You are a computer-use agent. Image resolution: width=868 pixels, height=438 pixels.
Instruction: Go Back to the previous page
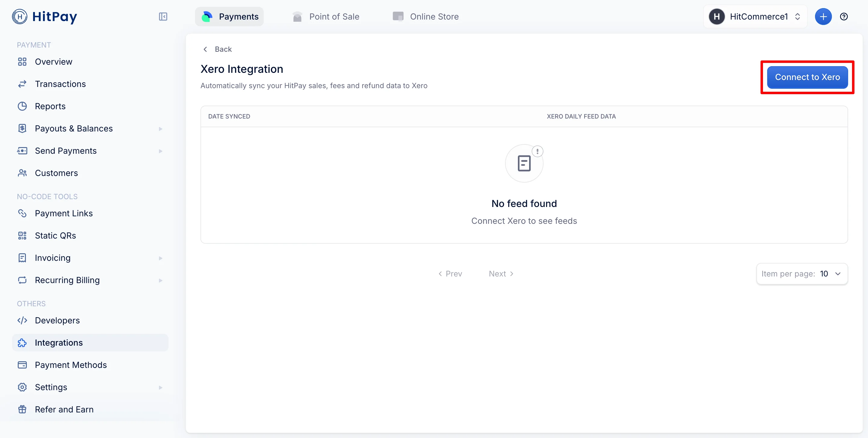217,49
